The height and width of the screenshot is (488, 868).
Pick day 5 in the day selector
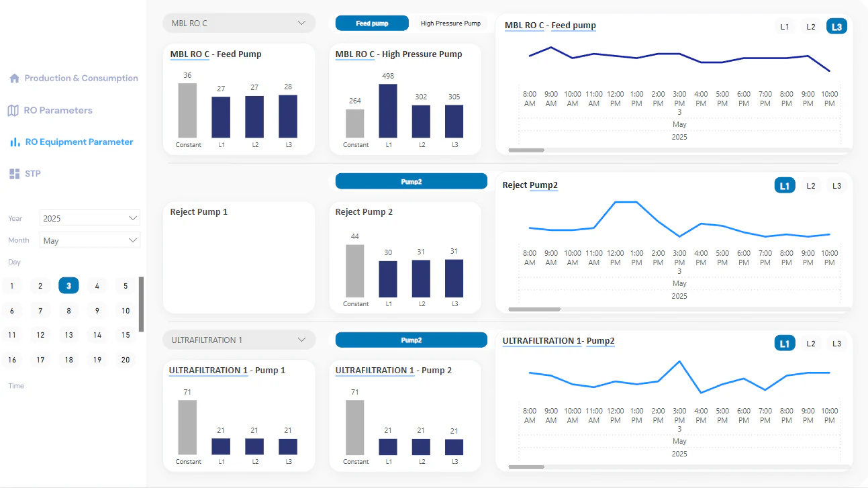pyautogui.click(x=126, y=286)
